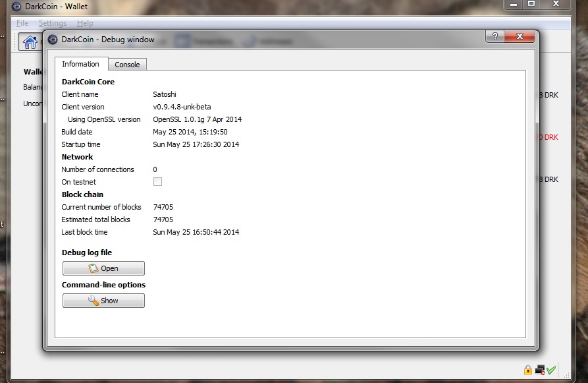Viewport: 588px width, 383px height.
Task: Show command-line options button
Action: [103, 301]
